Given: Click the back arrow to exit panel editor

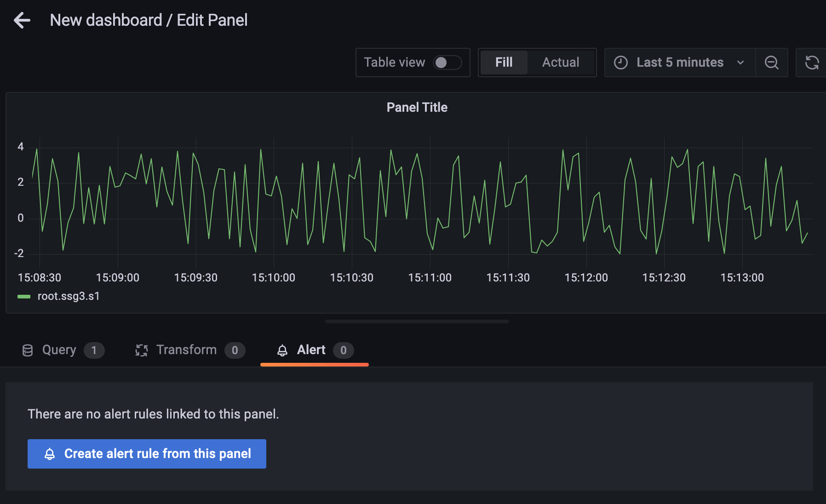Looking at the screenshot, I should (x=22, y=20).
